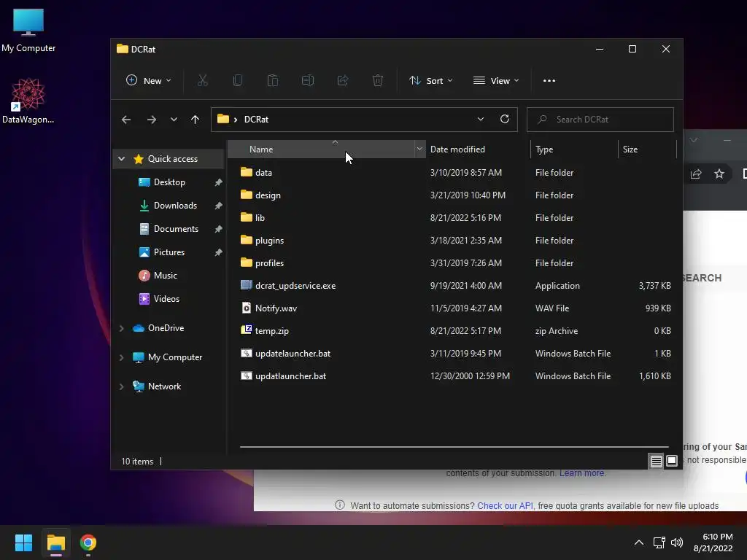Open My Computer desktop icon
This screenshot has width=747, height=560.
pyautogui.click(x=28, y=31)
